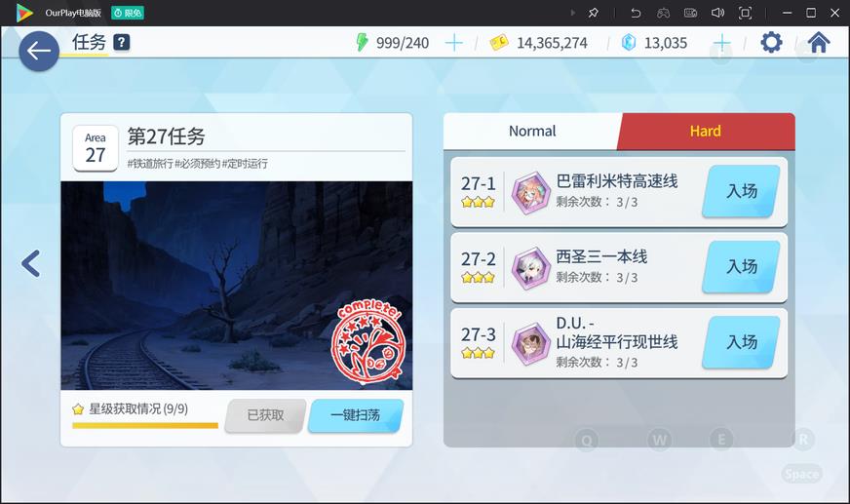Click the pin window icon
The height and width of the screenshot is (504, 850).
pos(593,13)
